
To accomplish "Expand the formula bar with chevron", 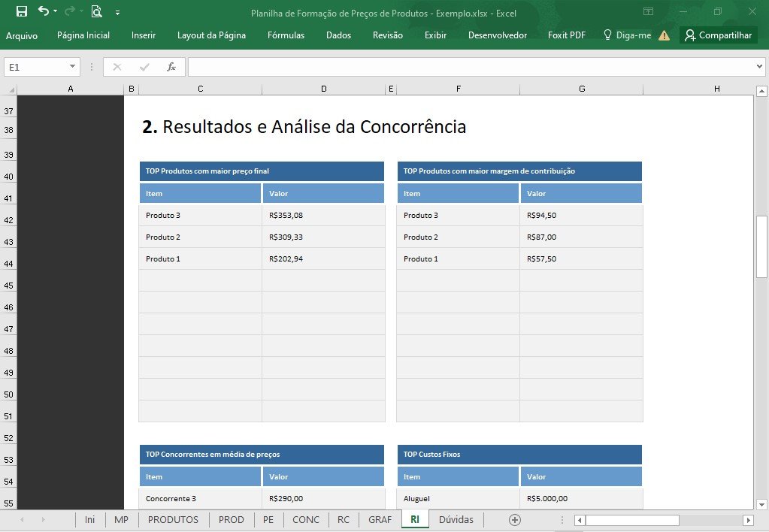I will pos(759,67).
